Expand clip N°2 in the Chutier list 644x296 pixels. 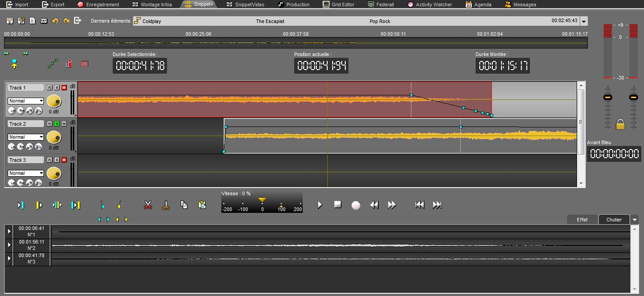click(x=9, y=244)
